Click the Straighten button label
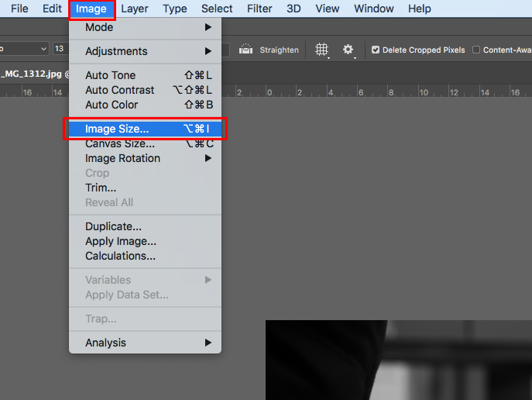This screenshot has height=400, width=532. coord(279,50)
